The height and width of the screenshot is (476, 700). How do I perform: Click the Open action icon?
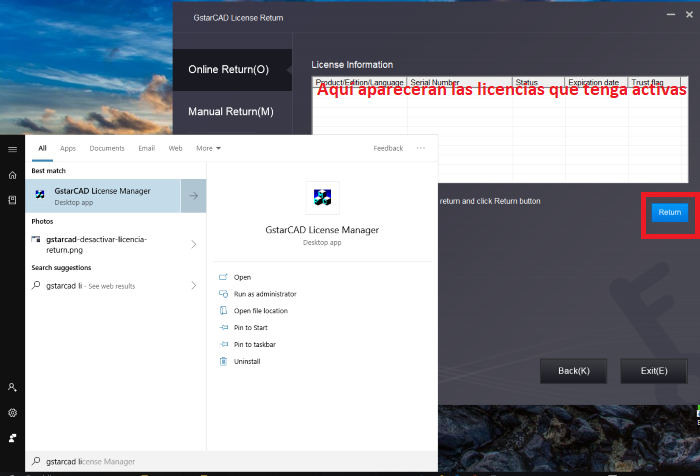(223, 277)
